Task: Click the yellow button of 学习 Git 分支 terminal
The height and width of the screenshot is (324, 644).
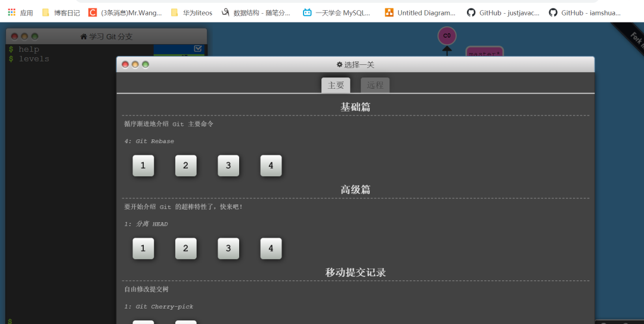Action: (x=24, y=36)
